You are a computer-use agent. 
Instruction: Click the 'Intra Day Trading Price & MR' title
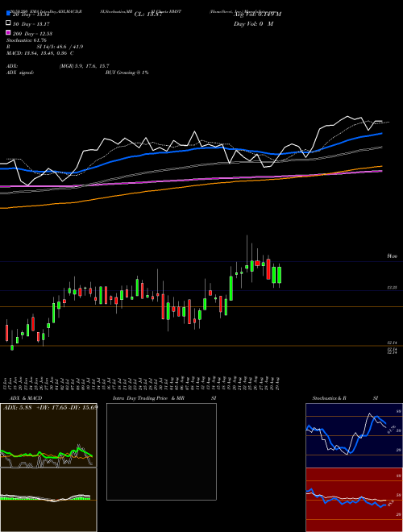pos(148,398)
